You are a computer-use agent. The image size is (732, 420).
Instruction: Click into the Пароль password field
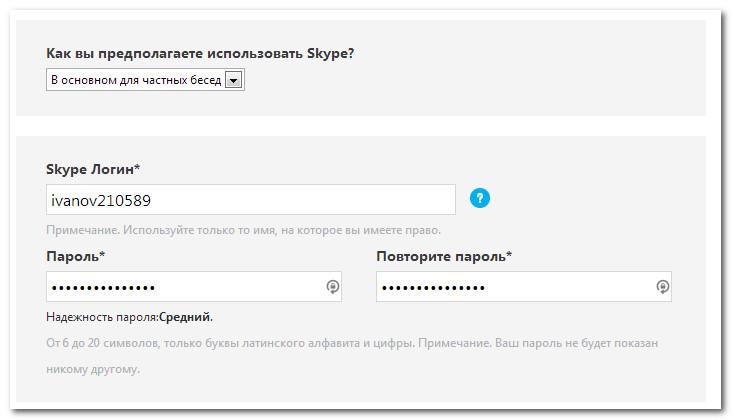[185, 287]
